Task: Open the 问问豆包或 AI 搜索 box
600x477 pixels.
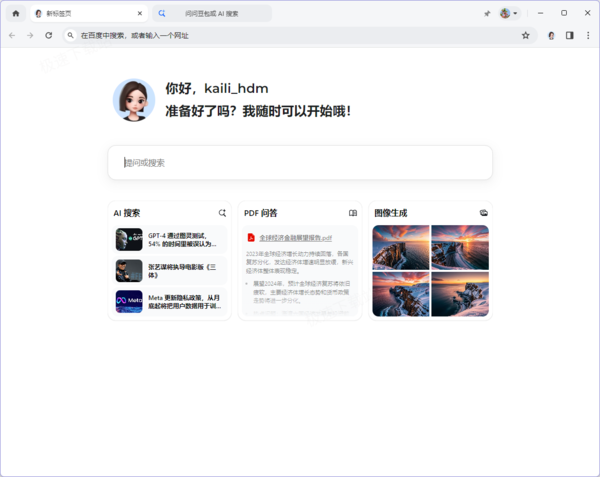Action: 212,13
